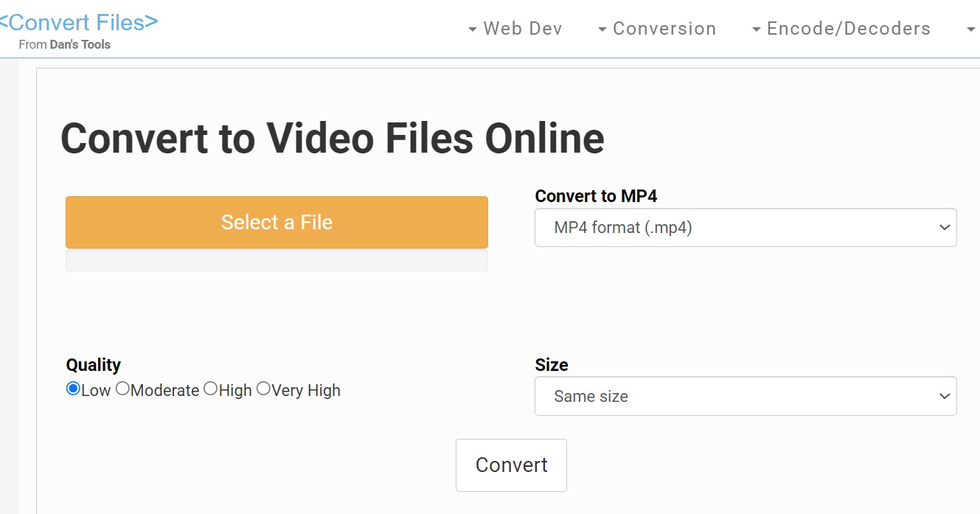
Task: Expand the Encode/Decoders menu
Action: click(x=841, y=29)
